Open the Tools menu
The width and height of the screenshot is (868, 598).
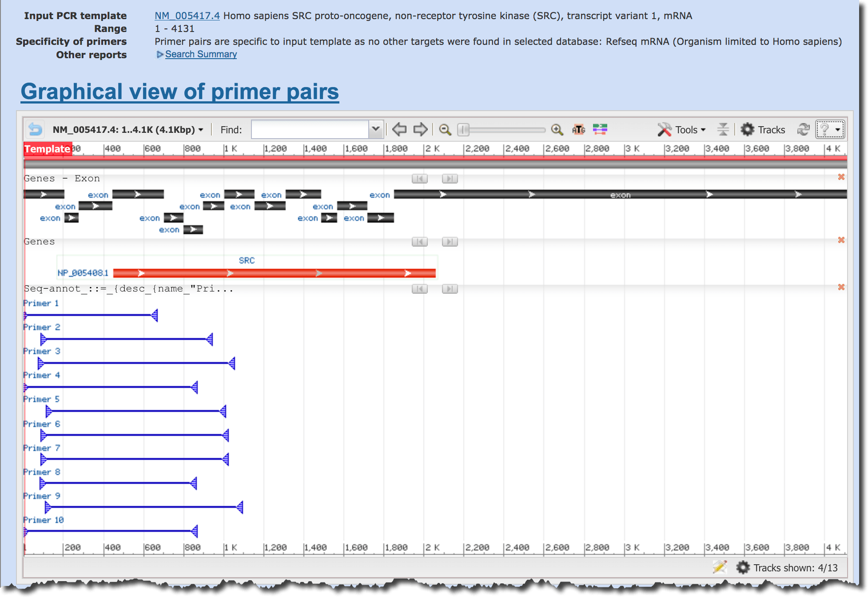(x=681, y=130)
